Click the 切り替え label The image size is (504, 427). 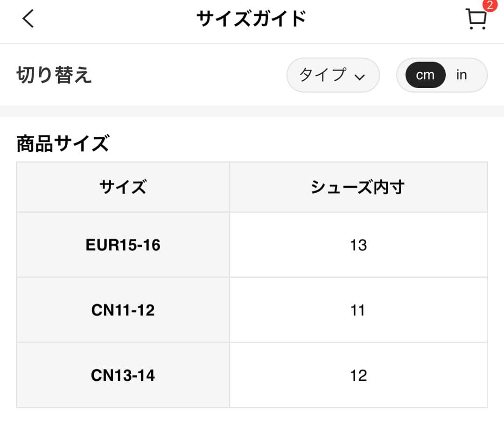(54, 75)
